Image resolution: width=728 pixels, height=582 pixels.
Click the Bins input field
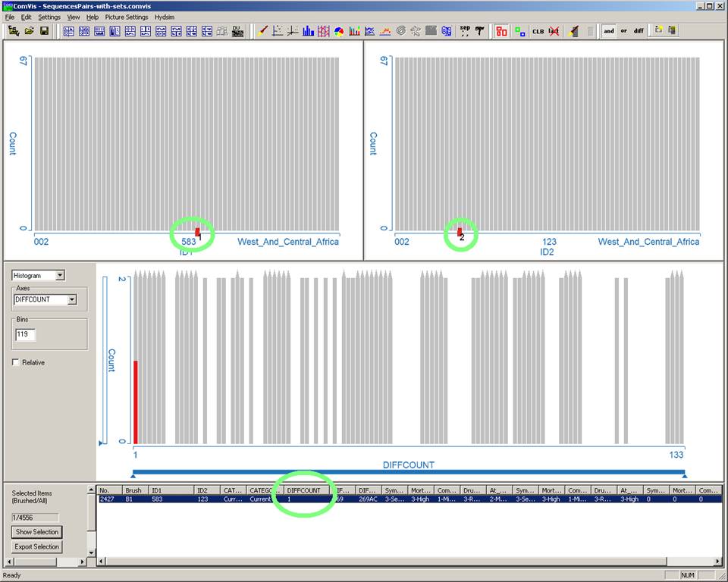pyautogui.click(x=25, y=334)
